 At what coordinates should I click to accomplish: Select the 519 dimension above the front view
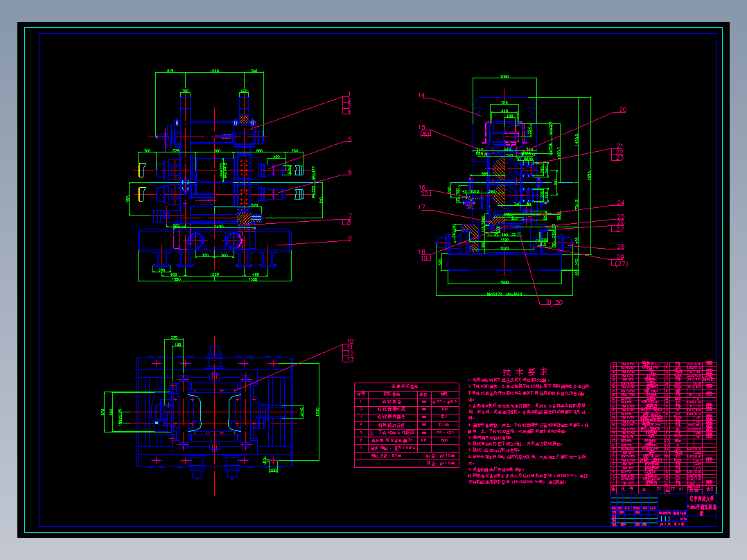pos(170,71)
